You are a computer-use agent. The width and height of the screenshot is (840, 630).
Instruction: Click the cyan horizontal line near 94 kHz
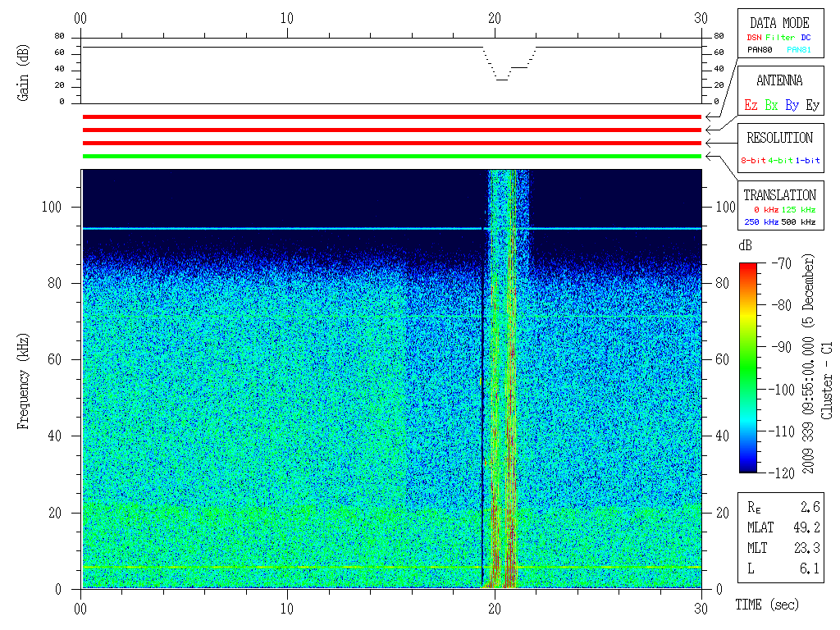click(392, 229)
